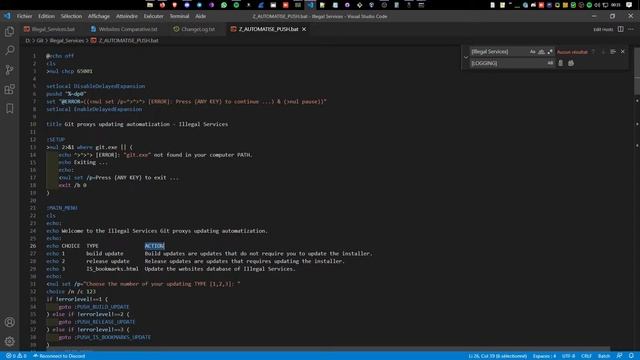This screenshot has width=640, height=360.
Task: Open the Fichier menu
Action: 24,16
